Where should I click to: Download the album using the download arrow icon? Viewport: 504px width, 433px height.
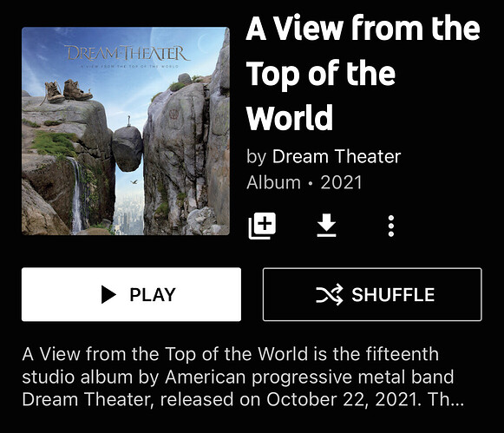point(326,226)
